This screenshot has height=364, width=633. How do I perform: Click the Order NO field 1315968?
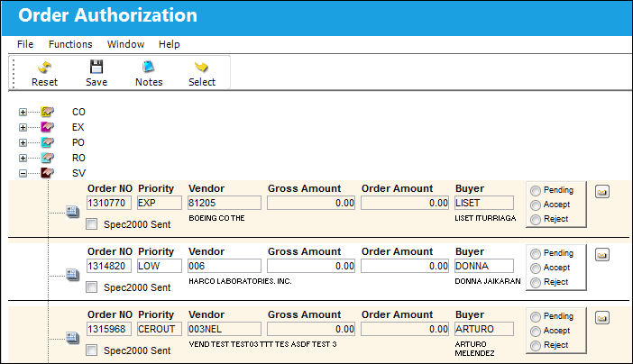[x=109, y=329]
